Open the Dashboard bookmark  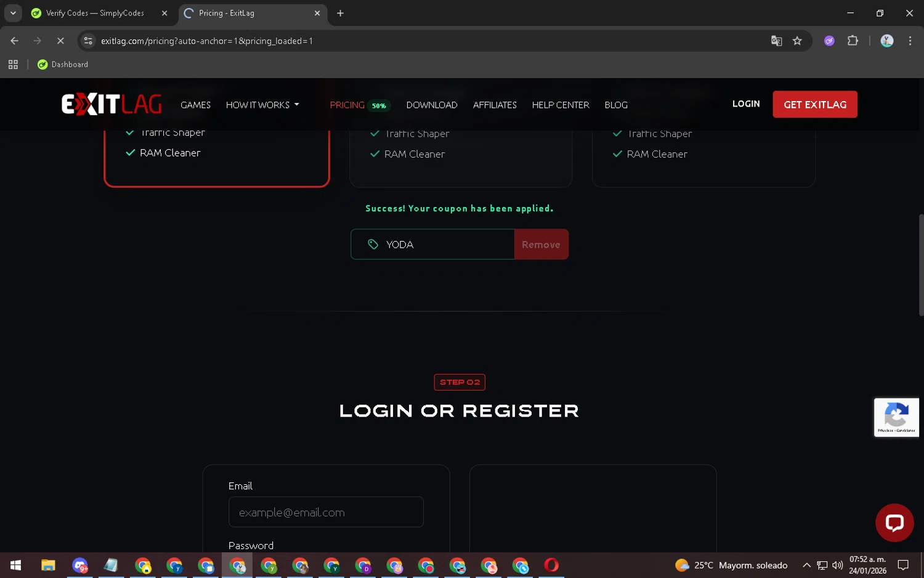tap(63, 64)
